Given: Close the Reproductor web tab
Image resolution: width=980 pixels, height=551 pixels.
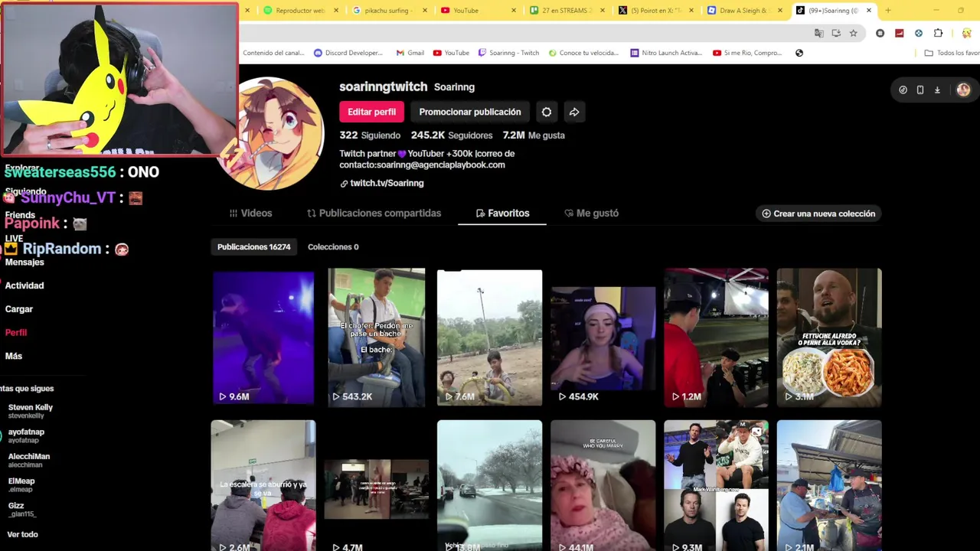Looking at the screenshot, I should pos(337,11).
